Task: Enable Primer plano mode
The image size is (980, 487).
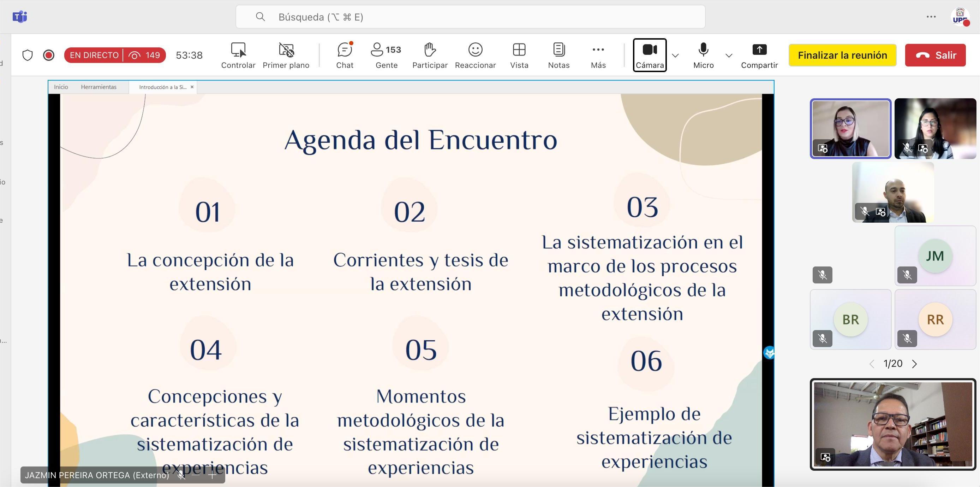Action: [286, 55]
